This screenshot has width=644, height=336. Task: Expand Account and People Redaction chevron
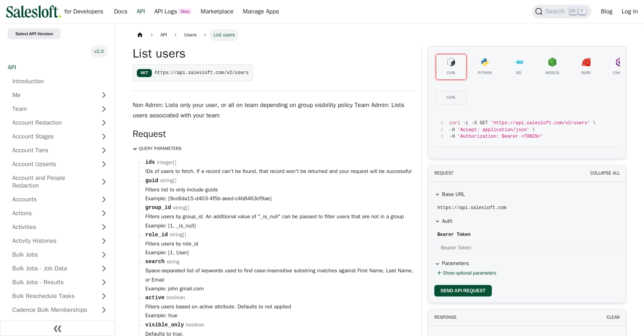[104, 182]
